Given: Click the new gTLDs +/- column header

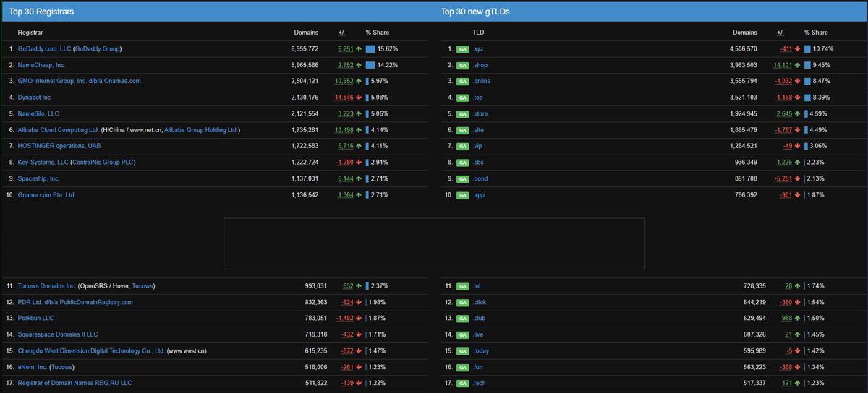Looking at the screenshot, I should (x=781, y=33).
